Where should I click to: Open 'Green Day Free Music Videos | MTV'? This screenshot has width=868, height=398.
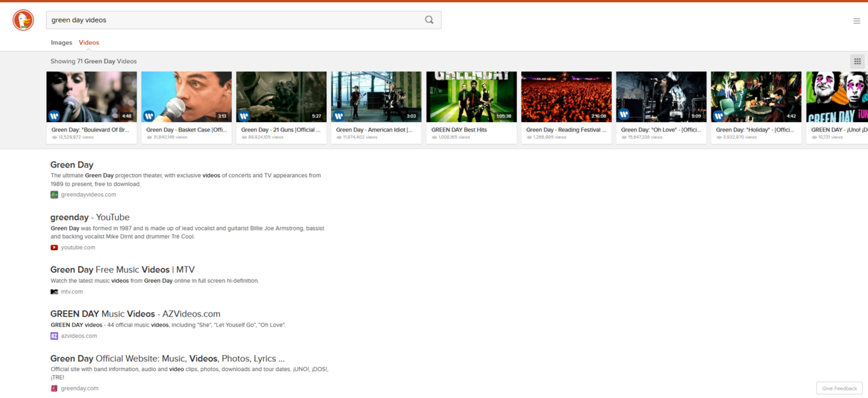(x=122, y=270)
